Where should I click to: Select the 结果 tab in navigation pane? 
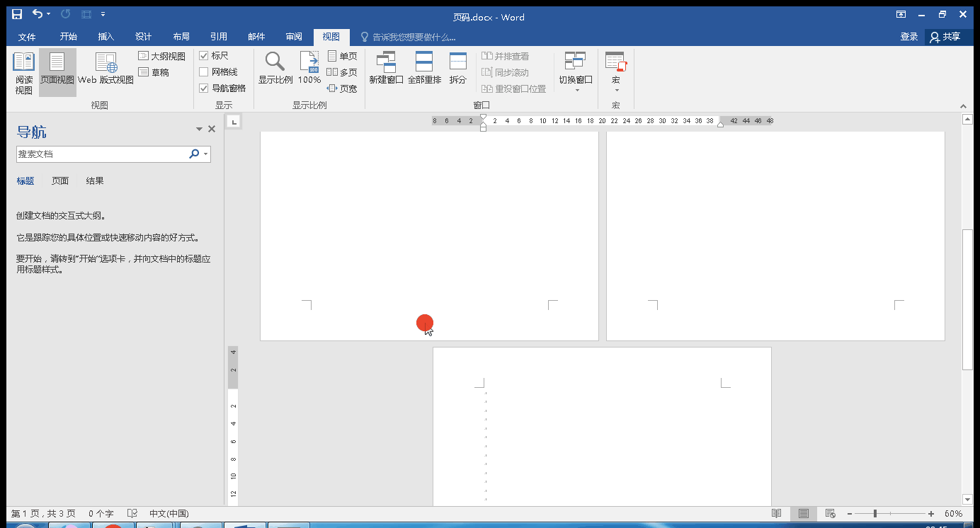tap(95, 180)
